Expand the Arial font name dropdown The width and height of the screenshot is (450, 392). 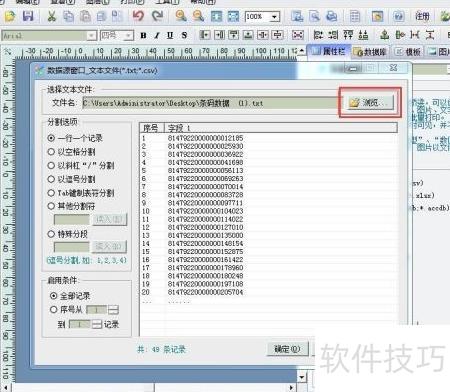click(x=91, y=35)
